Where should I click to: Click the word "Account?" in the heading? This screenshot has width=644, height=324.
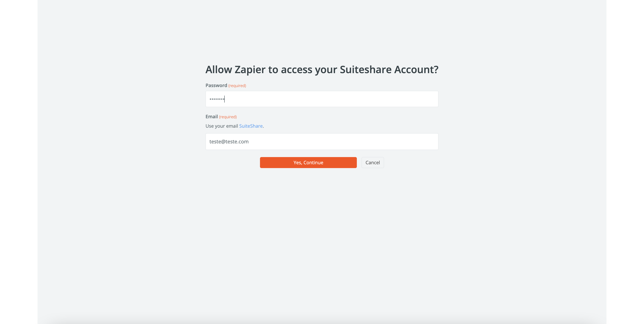pyautogui.click(x=416, y=69)
